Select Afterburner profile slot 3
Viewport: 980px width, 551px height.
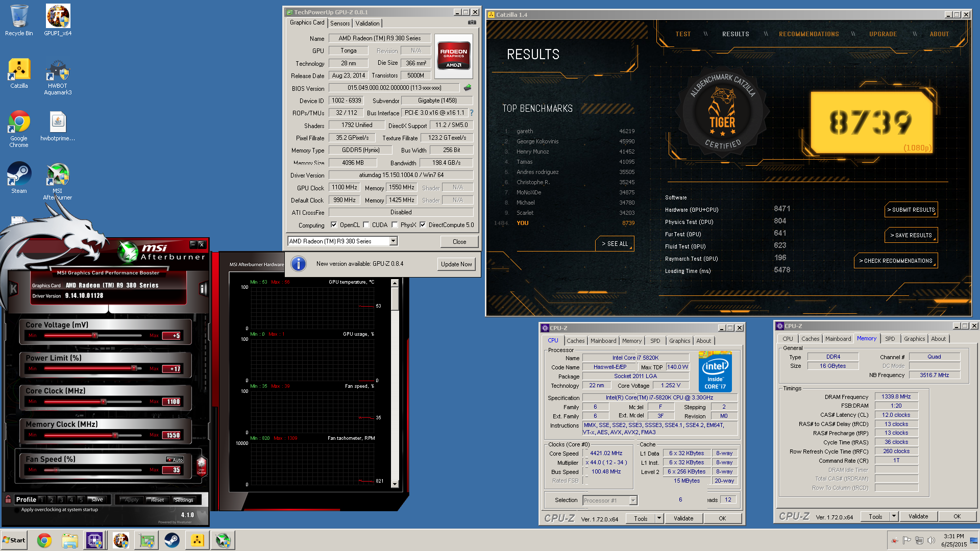[61, 499]
